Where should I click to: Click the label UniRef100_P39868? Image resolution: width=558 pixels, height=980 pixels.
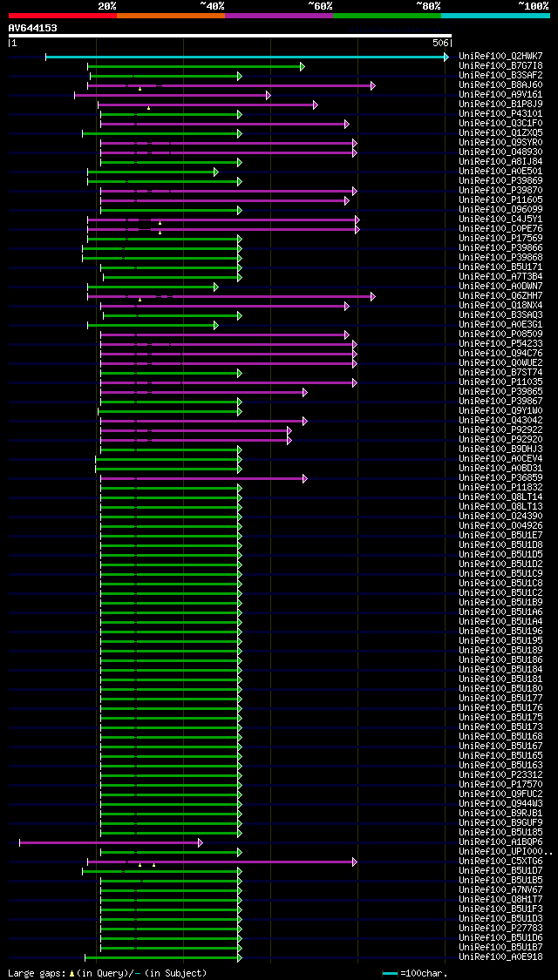[500, 258]
